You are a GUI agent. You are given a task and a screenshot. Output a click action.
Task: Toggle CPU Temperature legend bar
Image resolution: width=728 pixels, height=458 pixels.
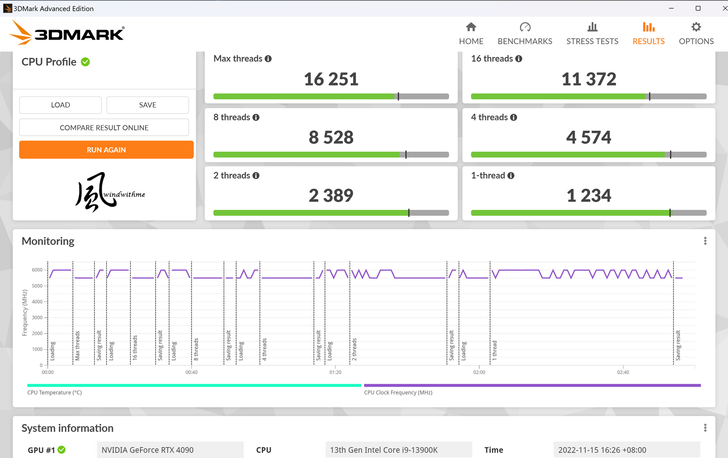click(x=193, y=386)
